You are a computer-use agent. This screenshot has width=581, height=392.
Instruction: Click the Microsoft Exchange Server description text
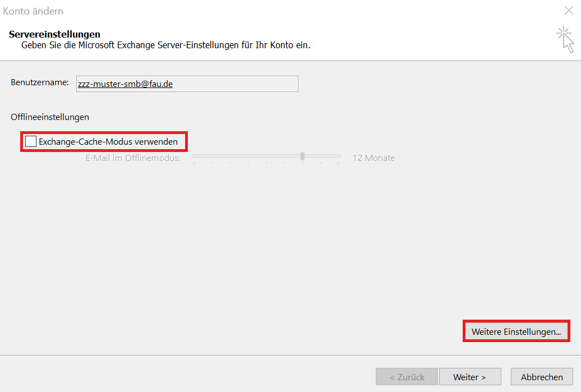point(165,45)
